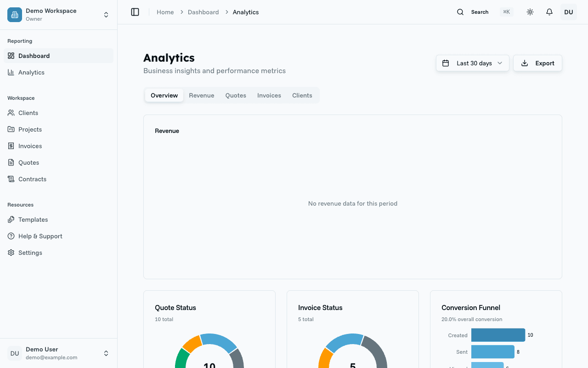Click the Revenue card heading
The width and height of the screenshot is (588, 368).
pos(167,131)
